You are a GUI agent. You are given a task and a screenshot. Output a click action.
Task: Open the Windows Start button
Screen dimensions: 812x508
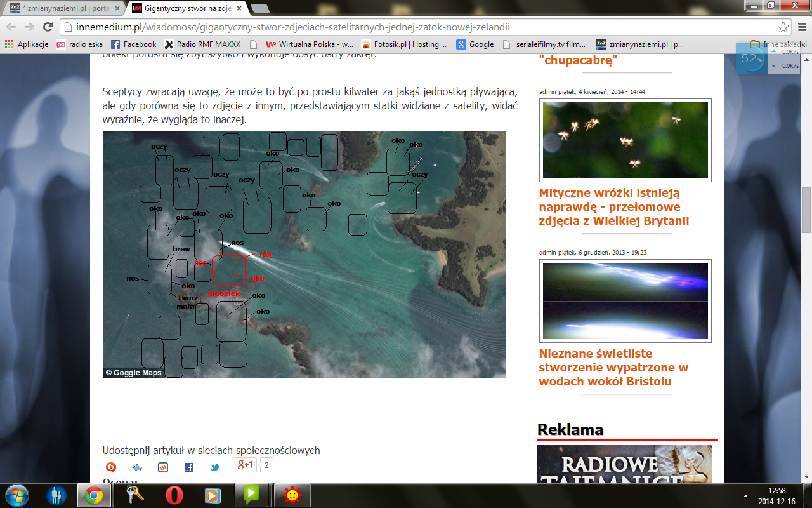17,495
